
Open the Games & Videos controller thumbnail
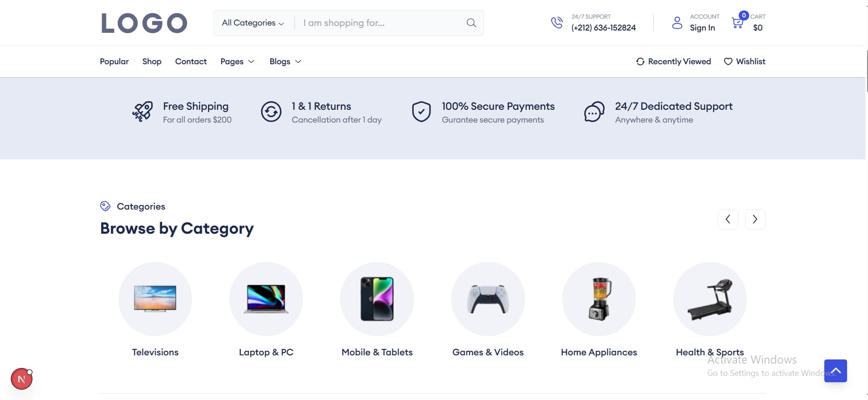click(487, 298)
